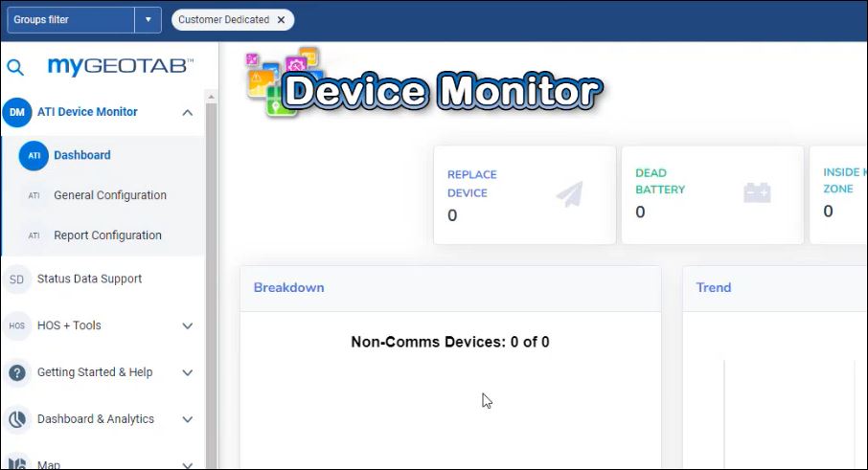The height and width of the screenshot is (470, 868).
Task: Click the HOS + Tools icon
Action: 16,325
